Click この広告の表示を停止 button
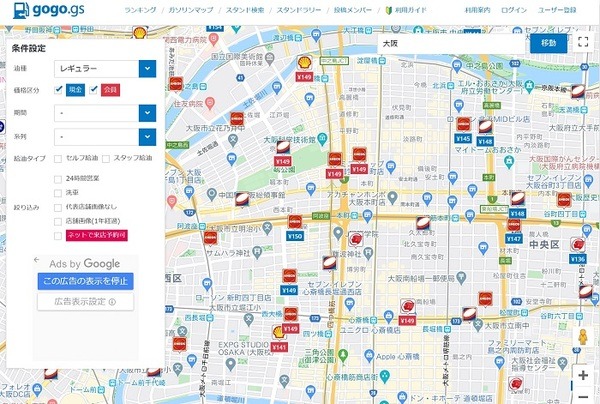 [x=85, y=281]
